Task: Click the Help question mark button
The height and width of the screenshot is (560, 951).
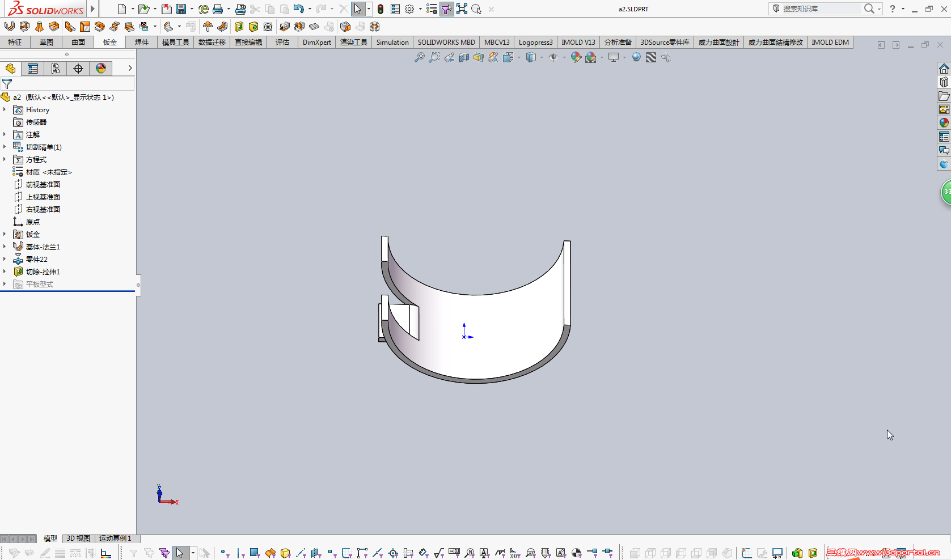Action: (893, 9)
